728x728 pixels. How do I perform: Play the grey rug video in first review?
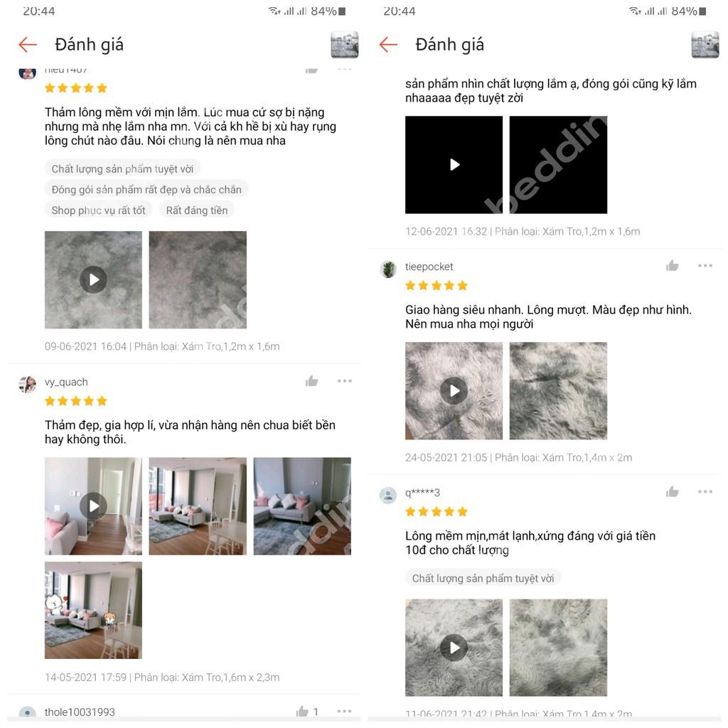point(93,279)
